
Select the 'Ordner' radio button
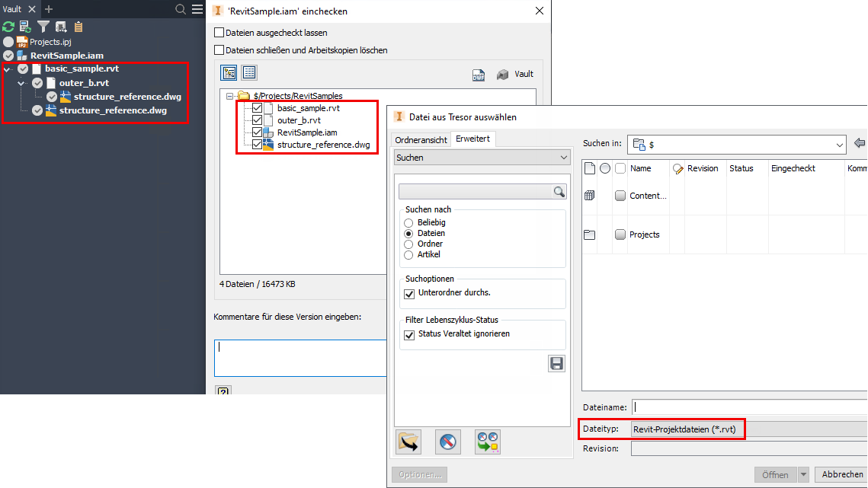tap(408, 244)
